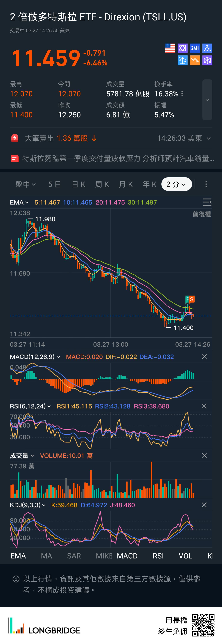Tap the balance scale icon
Screen dimensions: 222x644
pos(183,61)
